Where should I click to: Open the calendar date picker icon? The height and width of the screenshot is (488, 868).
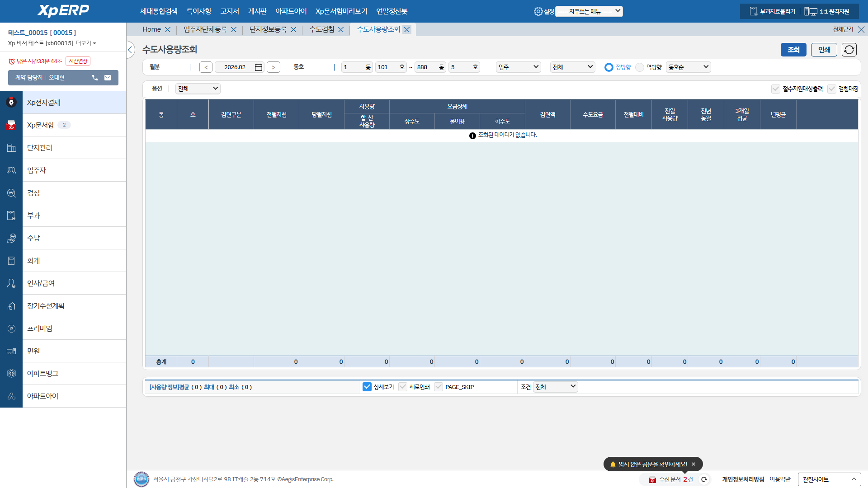[259, 67]
